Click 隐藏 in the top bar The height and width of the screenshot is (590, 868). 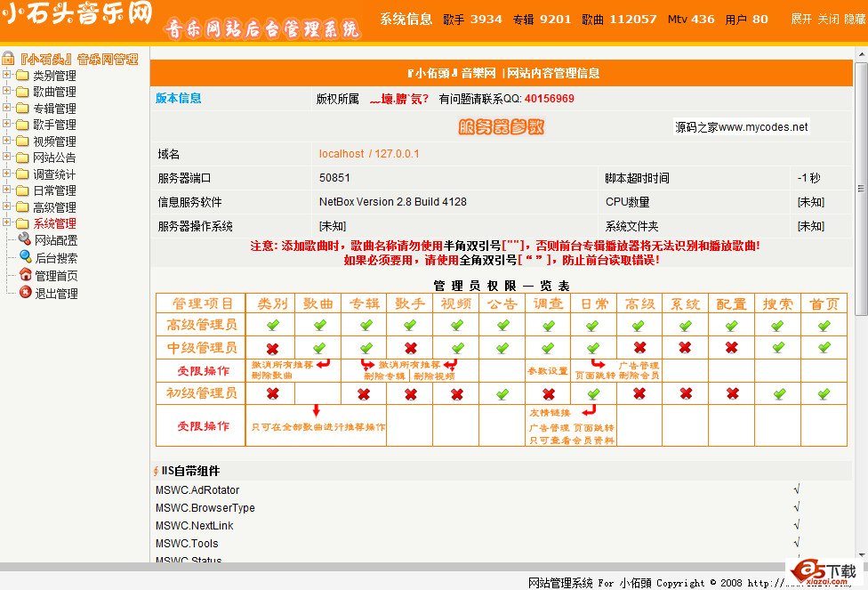point(856,20)
